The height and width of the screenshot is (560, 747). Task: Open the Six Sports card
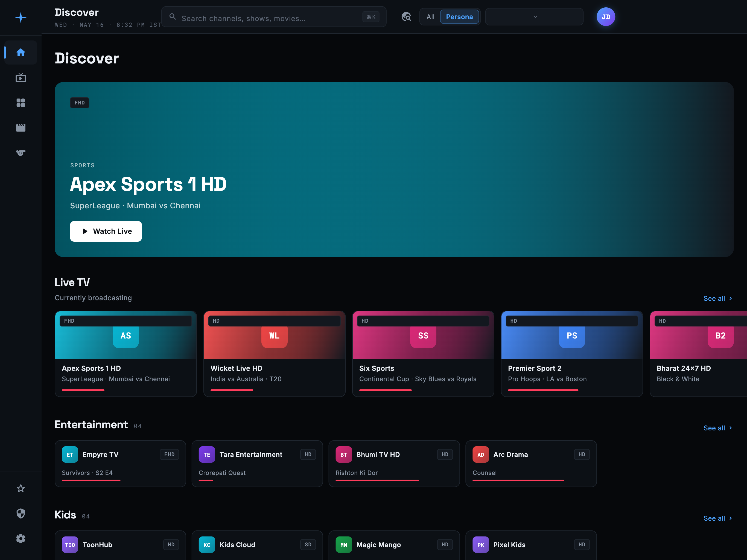(423, 354)
